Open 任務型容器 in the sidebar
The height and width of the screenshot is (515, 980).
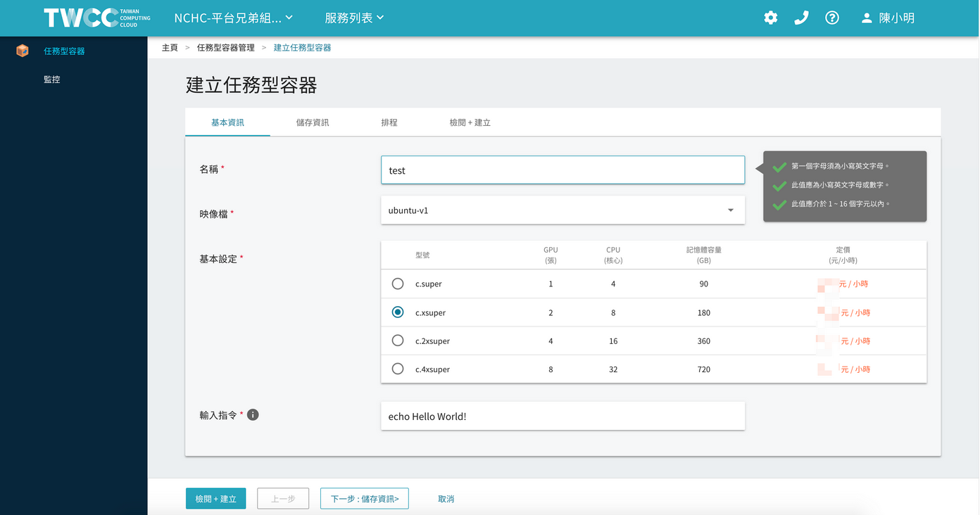(64, 51)
